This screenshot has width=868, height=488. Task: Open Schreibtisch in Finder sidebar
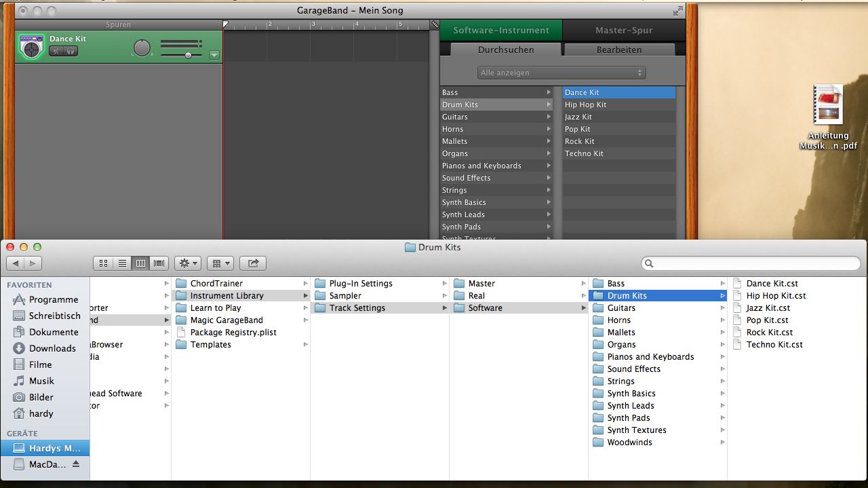pyautogui.click(x=45, y=316)
